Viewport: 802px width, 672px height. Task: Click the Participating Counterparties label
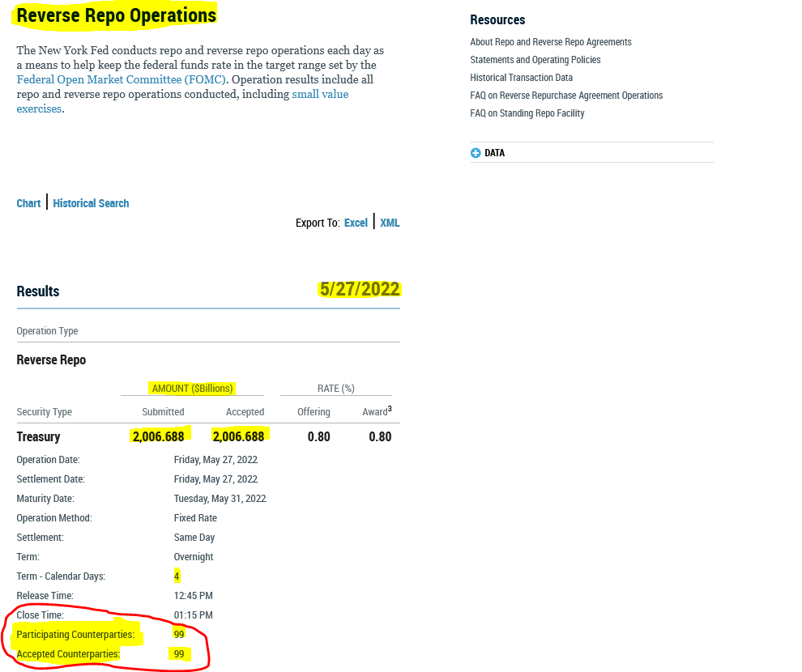[75, 635]
